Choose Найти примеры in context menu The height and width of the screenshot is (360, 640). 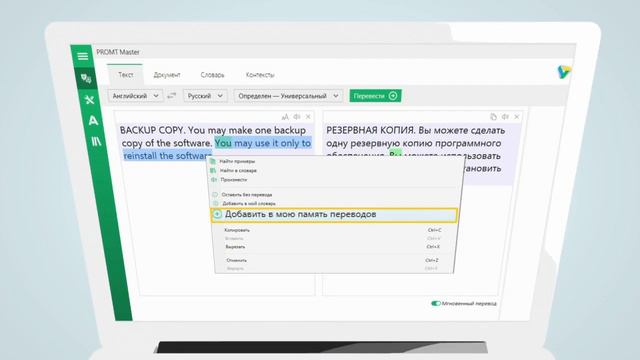pyautogui.click(x=237, y=161)
